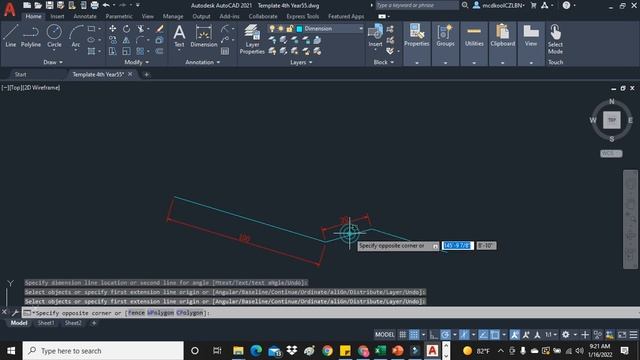Viewport: 640px width, 360px height.
Task: Click the Insert block icon
Action: tap(375, 36)
